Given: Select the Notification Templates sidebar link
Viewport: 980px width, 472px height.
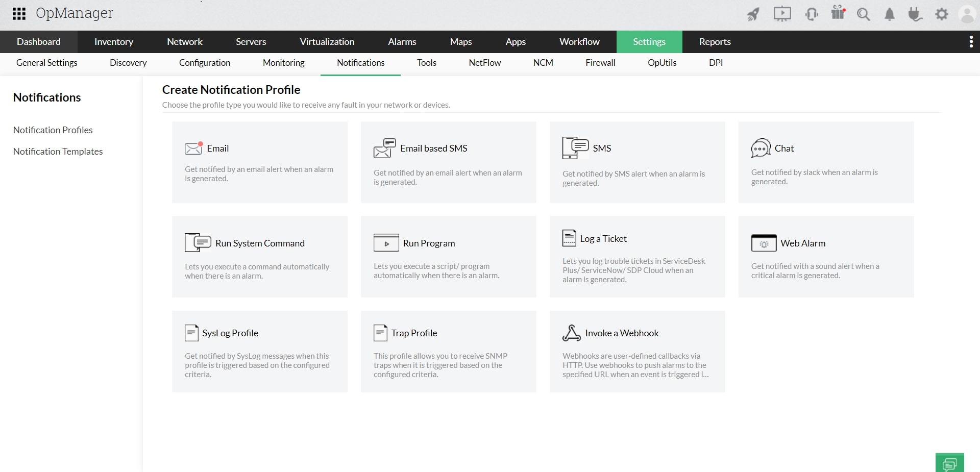Looking at the screenshot, I should [58, 151].
